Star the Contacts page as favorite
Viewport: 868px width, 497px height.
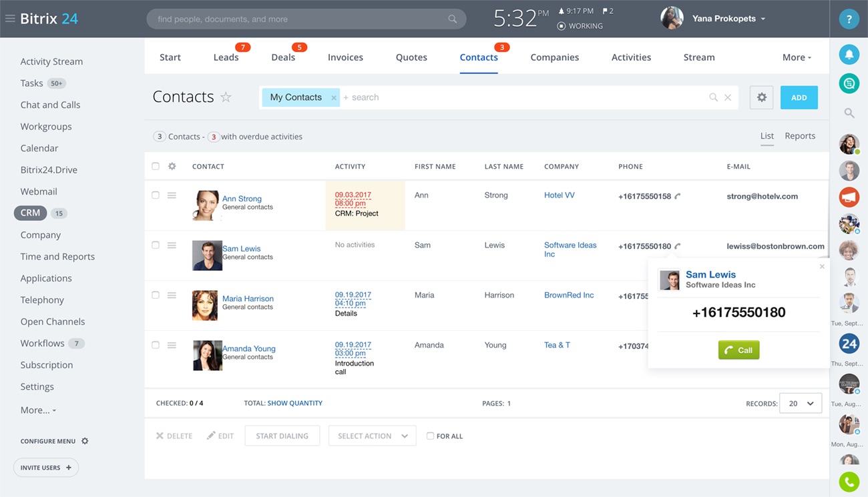click(226, 97)
